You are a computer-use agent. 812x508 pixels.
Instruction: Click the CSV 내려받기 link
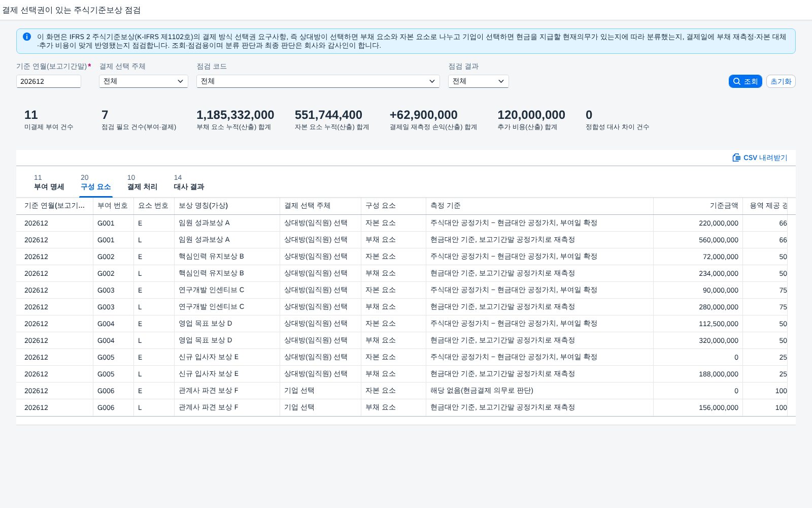point(760,157)
